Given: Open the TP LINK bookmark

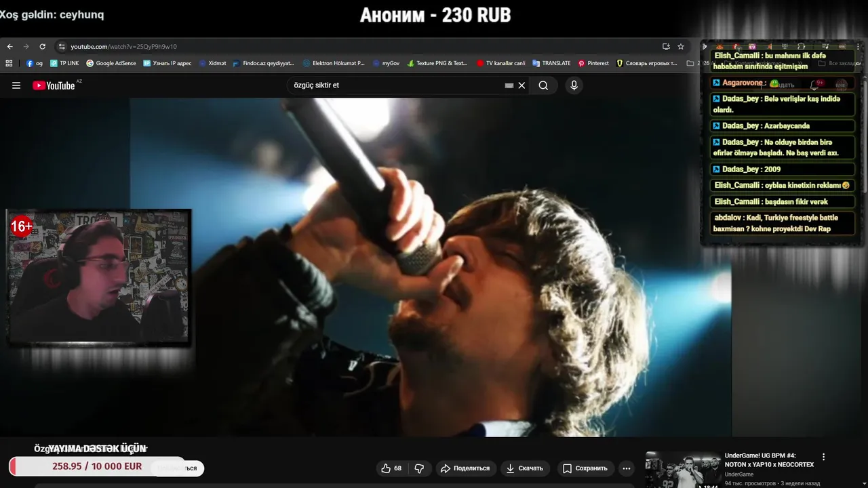Looking at the screenshot, I should [x=64, y=63].
